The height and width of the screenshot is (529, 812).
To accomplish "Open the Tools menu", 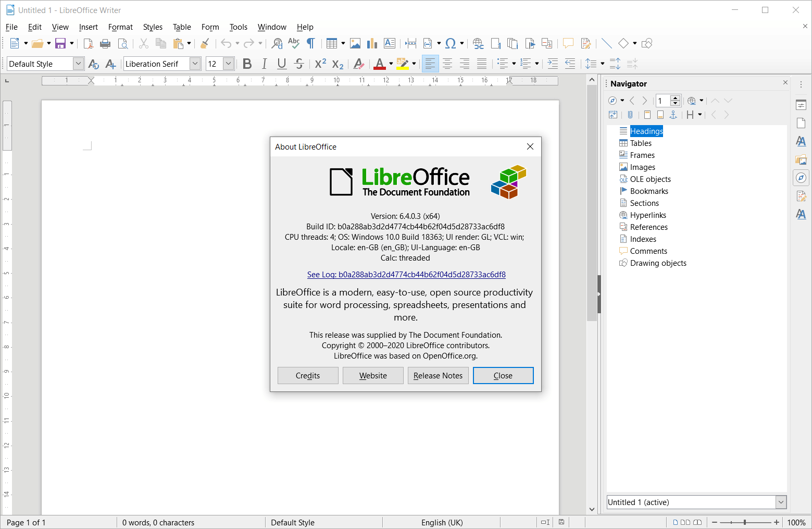I will pos(239,27).
